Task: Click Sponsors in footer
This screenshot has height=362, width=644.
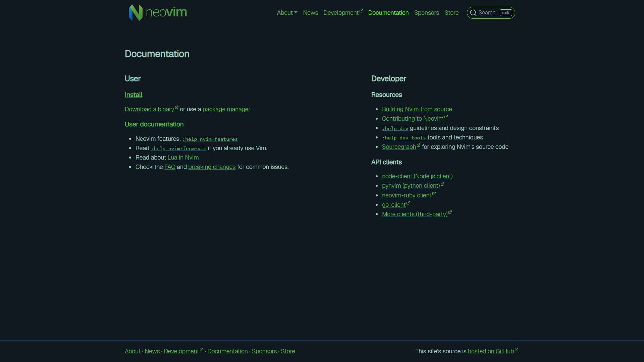Action: pos(264,351)
